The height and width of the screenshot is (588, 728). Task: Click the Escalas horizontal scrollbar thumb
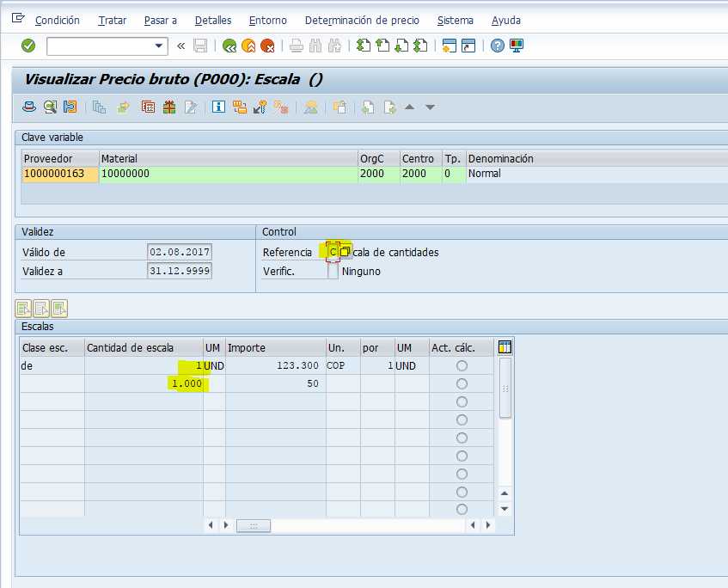253,526
